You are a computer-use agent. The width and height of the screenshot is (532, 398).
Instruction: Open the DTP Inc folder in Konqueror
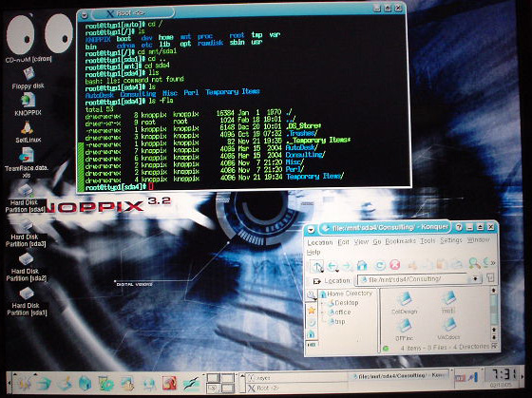[x=404, y=330]
